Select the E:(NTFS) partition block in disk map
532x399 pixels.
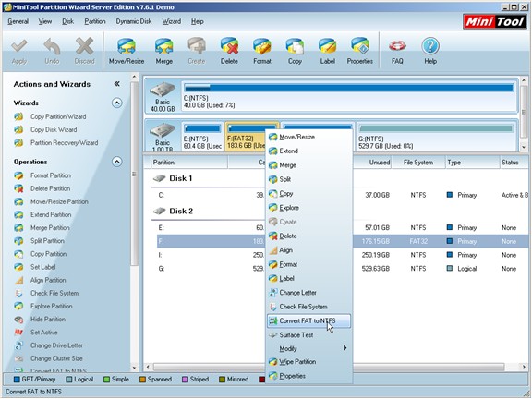point(202,137)
